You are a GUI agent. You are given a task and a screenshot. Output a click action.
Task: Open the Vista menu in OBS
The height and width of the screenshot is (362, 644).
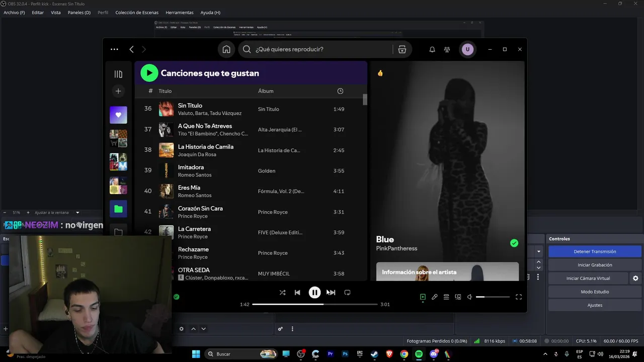click(x=56, y=13)
